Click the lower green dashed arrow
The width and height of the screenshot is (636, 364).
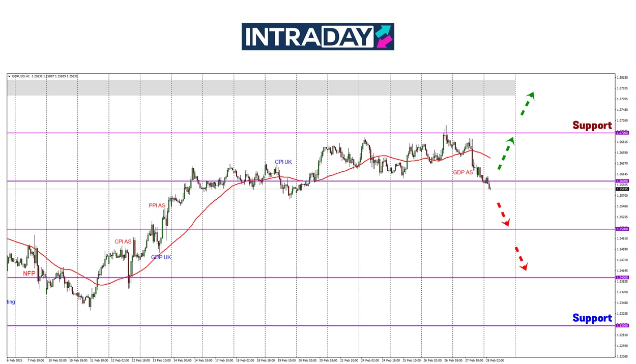[505, 153]
